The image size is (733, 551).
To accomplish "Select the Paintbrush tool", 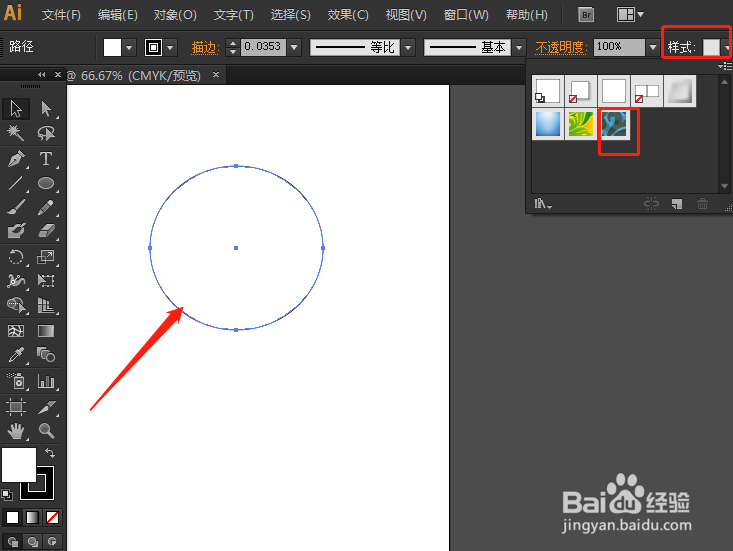I will point(16,207).
